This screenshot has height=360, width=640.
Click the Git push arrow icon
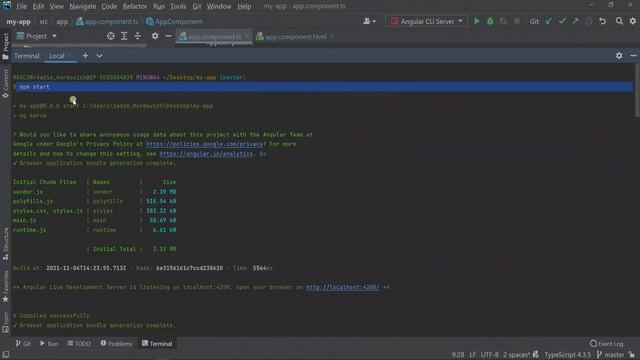pos(575,21)
